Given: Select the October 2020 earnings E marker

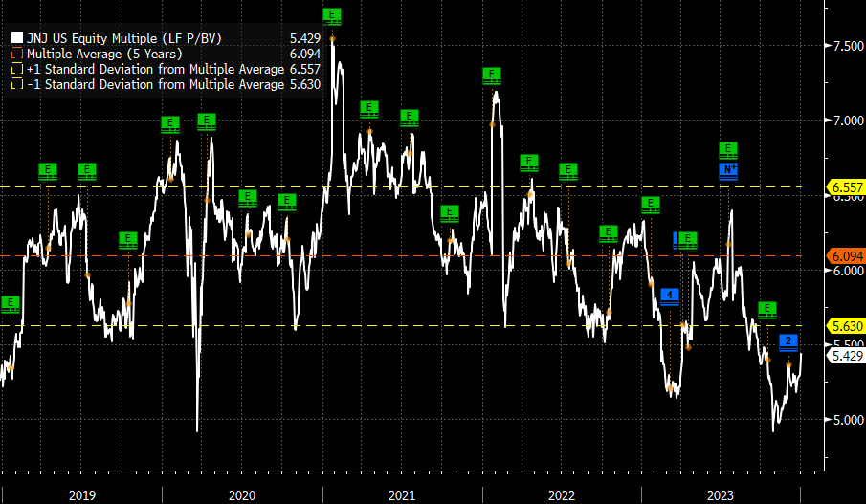Looking at the screenshot, I should 287,202.
